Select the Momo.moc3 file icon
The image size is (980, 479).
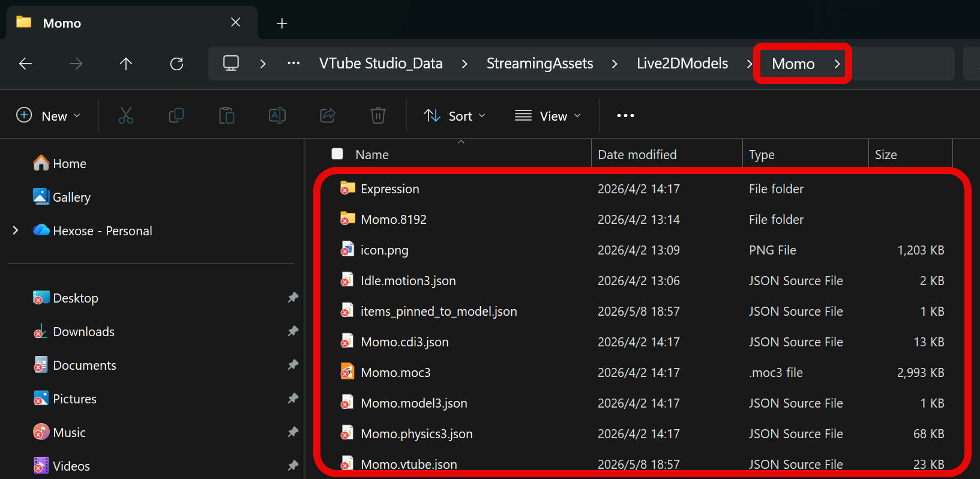pyautogui.click(x=347, y=372)
